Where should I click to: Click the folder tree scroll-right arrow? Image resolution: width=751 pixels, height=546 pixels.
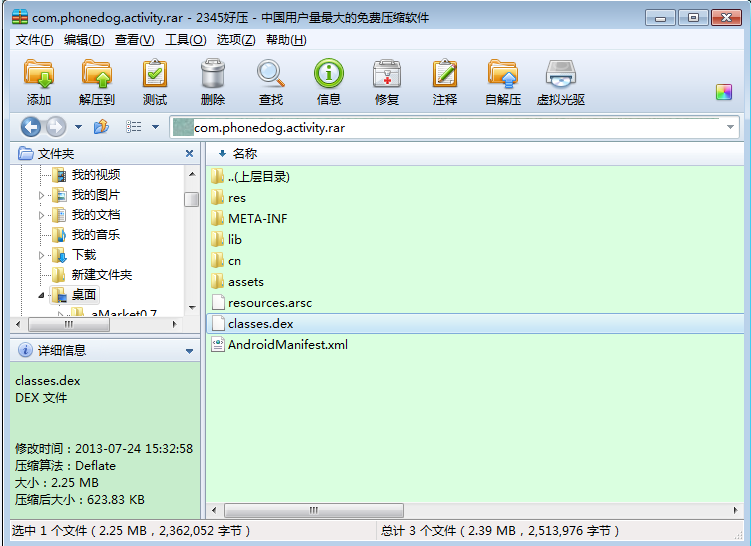(x=175, y=325)
